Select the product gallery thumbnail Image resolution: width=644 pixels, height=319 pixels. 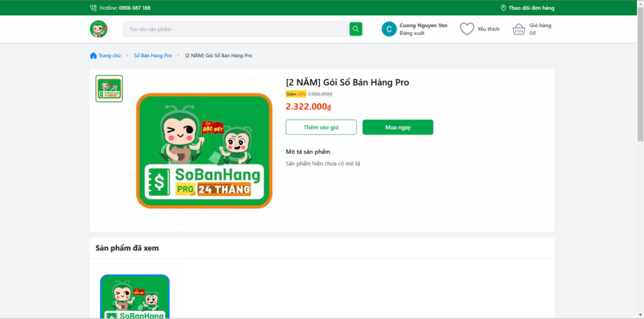click(x=109, y=89)
